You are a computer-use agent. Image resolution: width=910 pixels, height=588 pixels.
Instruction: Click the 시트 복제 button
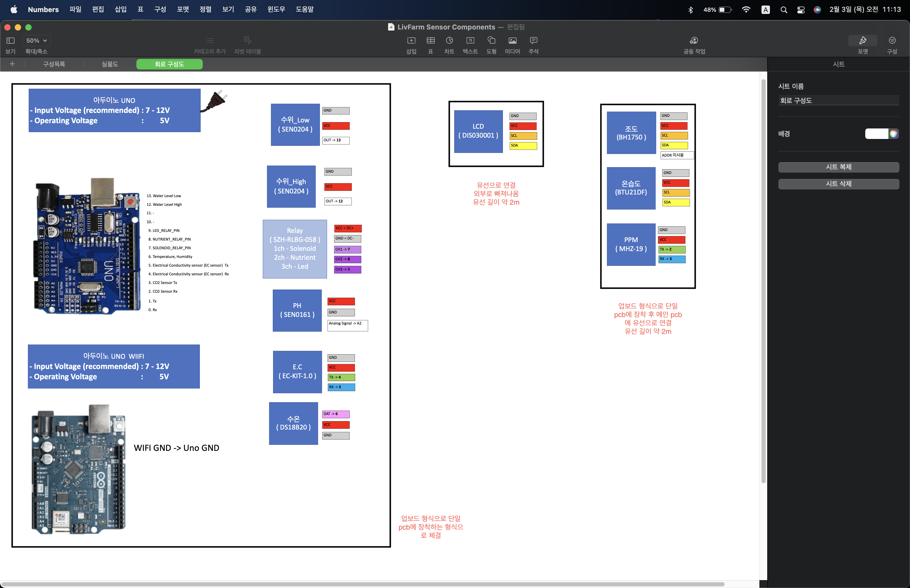(838, 167)
